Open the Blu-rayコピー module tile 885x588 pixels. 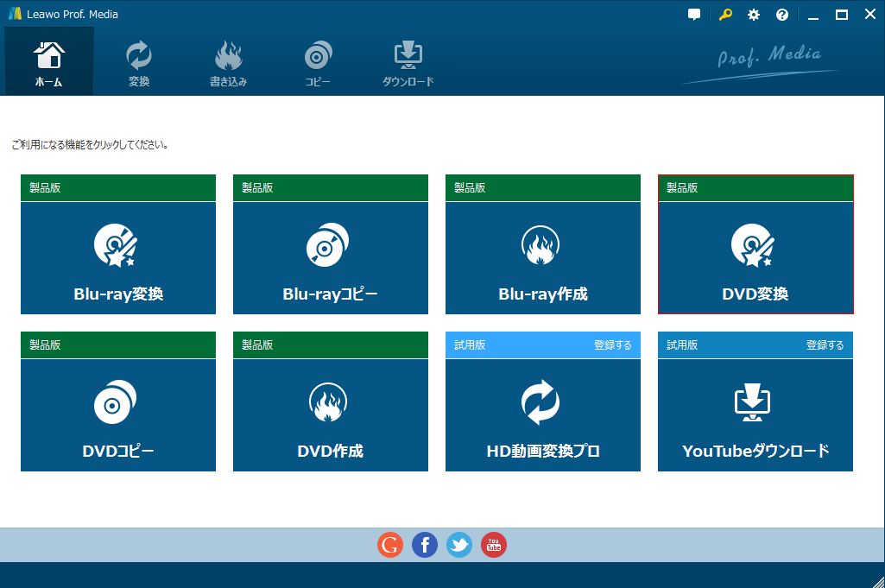(331, 258)
